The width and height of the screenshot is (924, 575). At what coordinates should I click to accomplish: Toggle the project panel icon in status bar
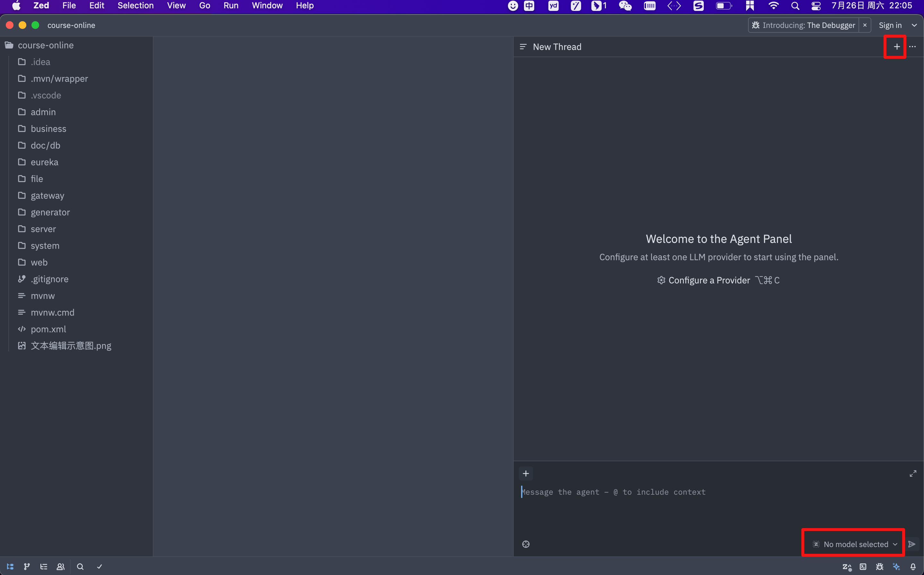[10, 567]
